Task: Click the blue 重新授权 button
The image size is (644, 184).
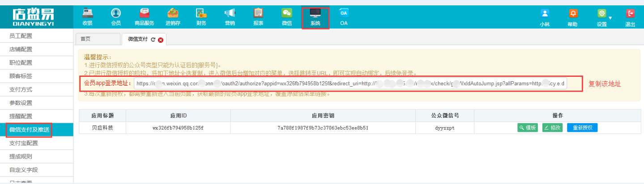Action: 582,128
